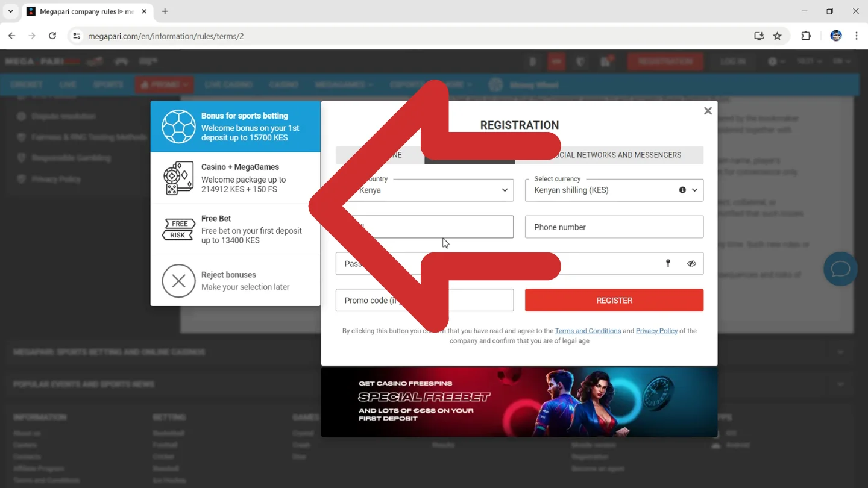The height and width of the screenshot is (488, 868).
Task: Click the soccer ball bonus icon
Action: click(x=178, y=127)
